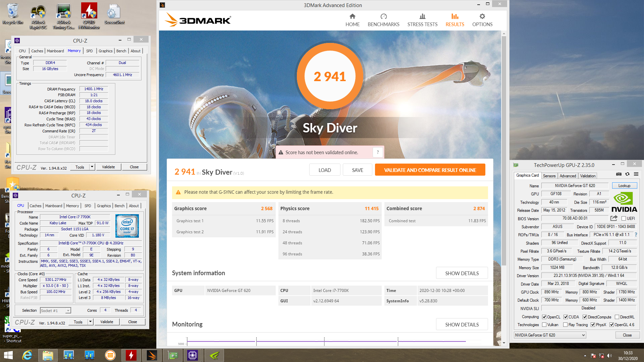Open the GPU selector dropdown in GPU-Z

click(550, 335)
